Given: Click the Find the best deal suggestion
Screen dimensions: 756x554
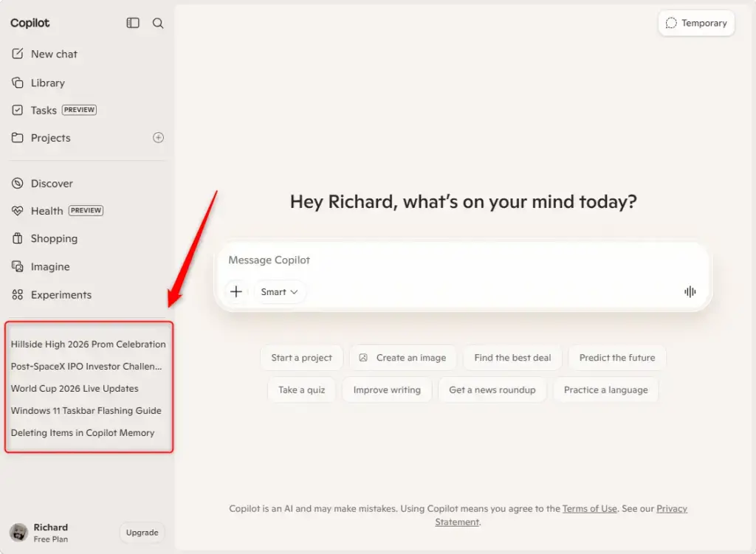Looking at the screenshot, I should [x=512, y=358].
